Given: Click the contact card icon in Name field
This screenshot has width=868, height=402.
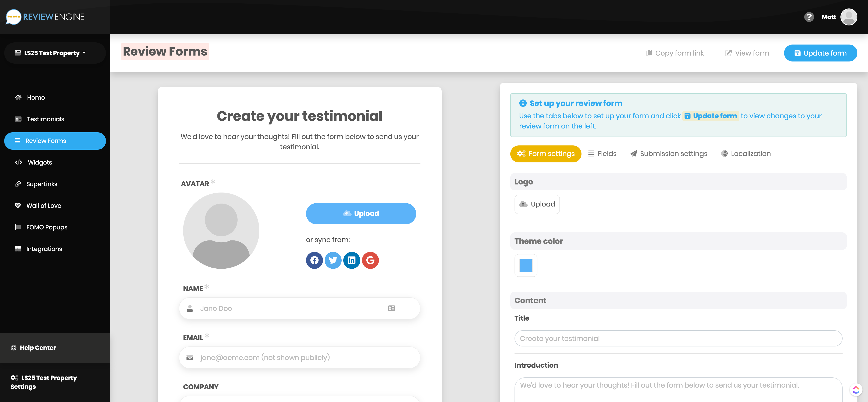Looking at the screenshot, I should pyautogui.click(x=391, y=308).
